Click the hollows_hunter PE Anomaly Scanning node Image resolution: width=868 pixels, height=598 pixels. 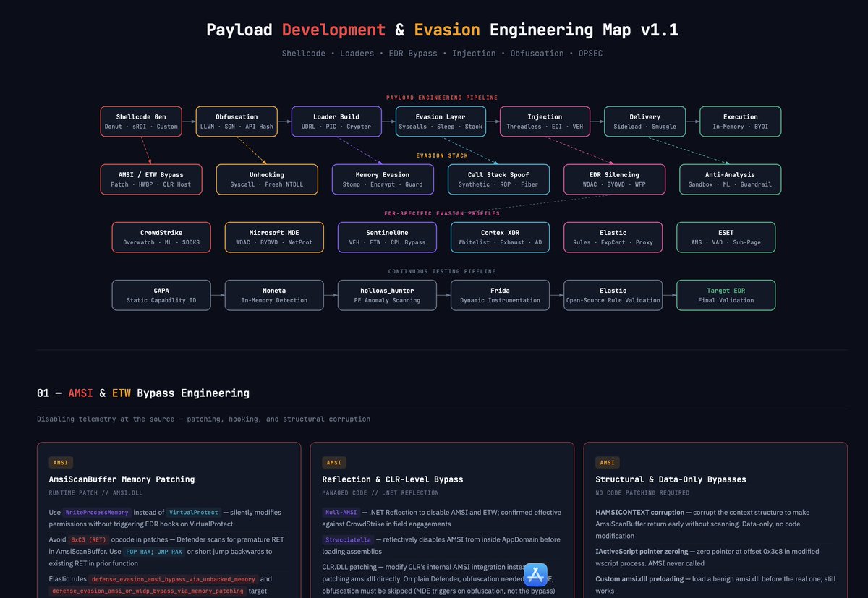click(x=387, y=295)
